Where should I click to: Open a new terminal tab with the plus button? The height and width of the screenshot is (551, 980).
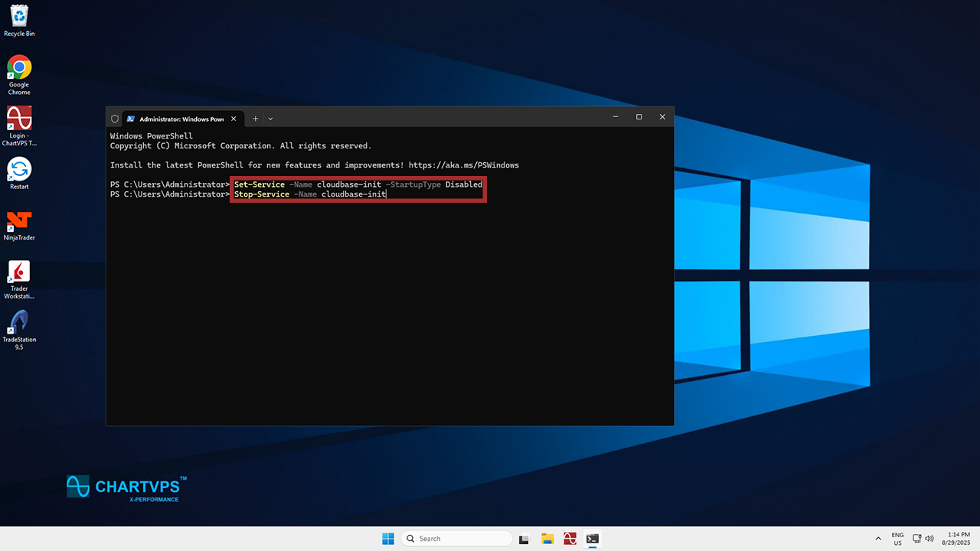tap(255, 119)
